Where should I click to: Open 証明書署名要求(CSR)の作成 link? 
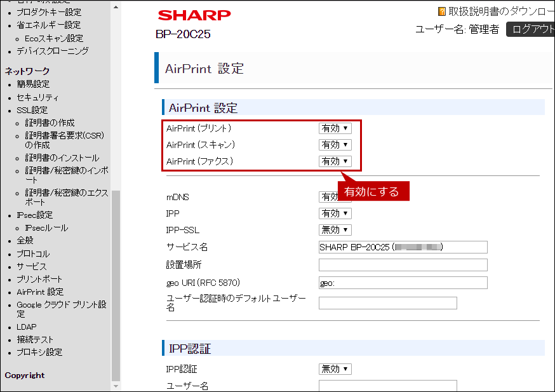click(64, 140)
